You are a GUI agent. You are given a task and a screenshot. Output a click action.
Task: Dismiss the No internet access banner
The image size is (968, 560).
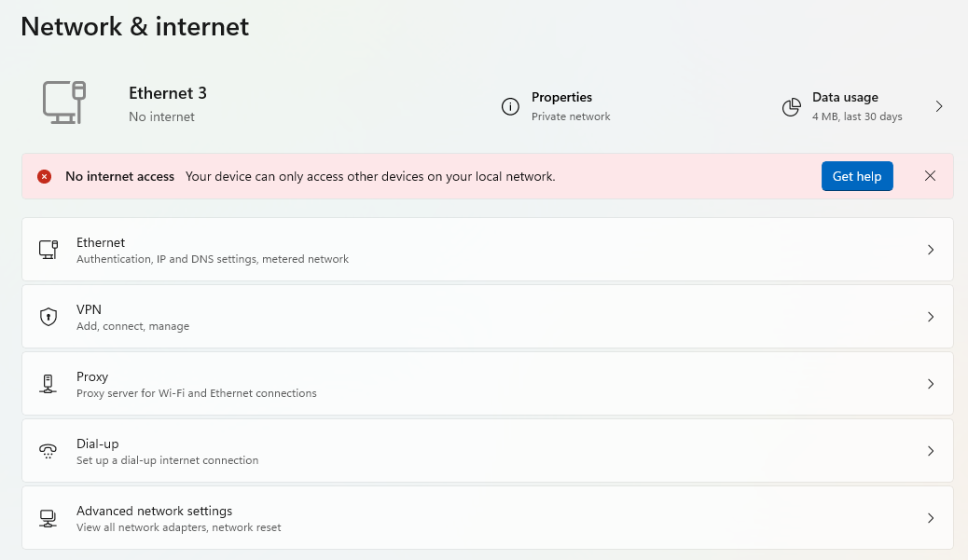[x=931, y=176]
